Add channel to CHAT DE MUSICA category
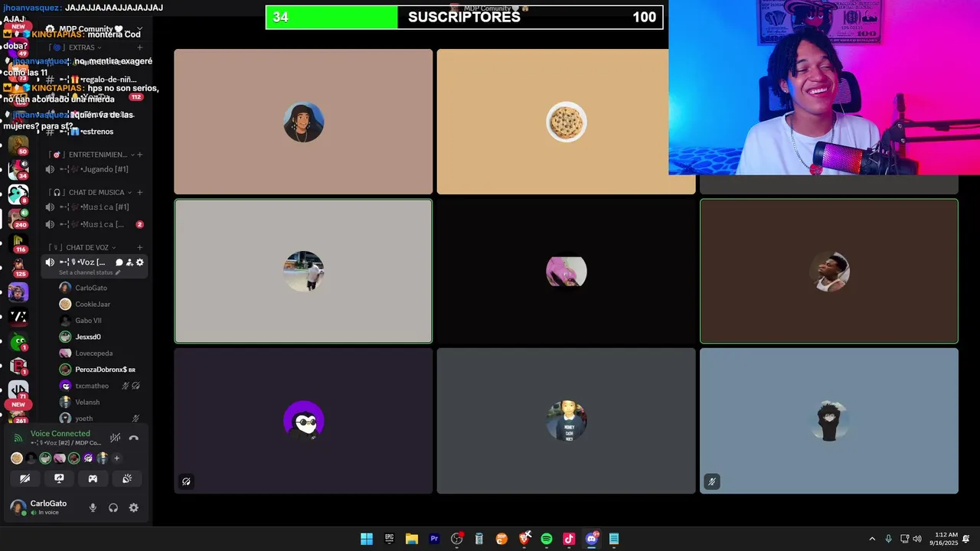The width and height of the screenshot is (980, 551). tap(139, 192)
